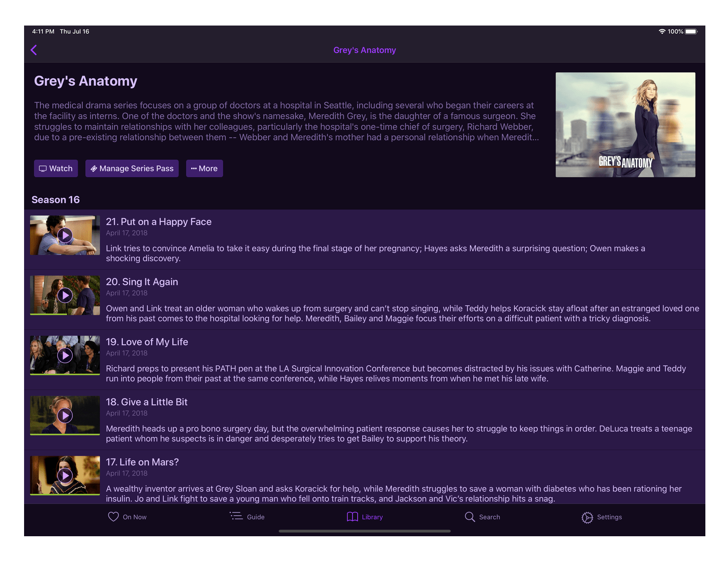This screenshot has height=569, width=728.
Task: Open the Love of My Life title
Action: click(x=147, y=342)
